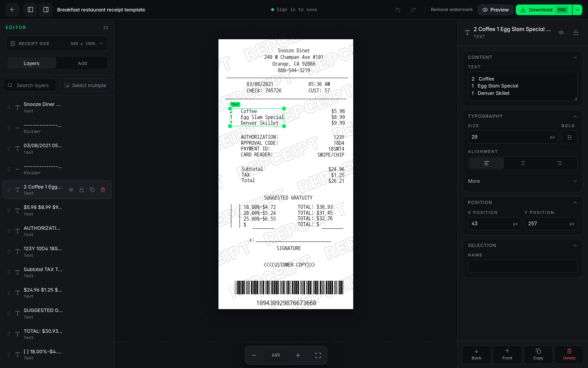
Task: Toggle the left sidebar panel icon
Action: [30, 10]
